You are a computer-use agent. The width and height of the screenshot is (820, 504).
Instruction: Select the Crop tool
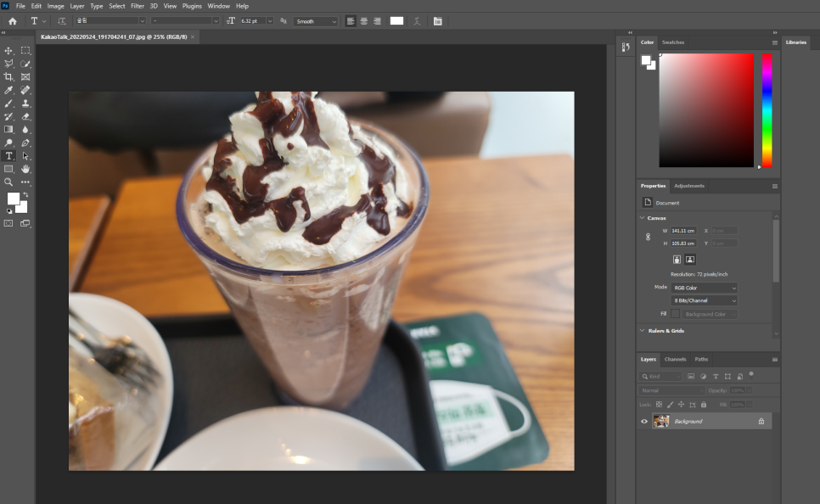(x=8, y=77)
